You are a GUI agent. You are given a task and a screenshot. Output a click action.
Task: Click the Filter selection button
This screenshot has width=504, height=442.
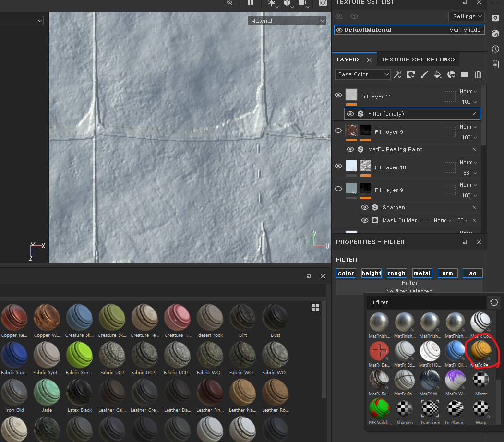click(x=409, y=287)
